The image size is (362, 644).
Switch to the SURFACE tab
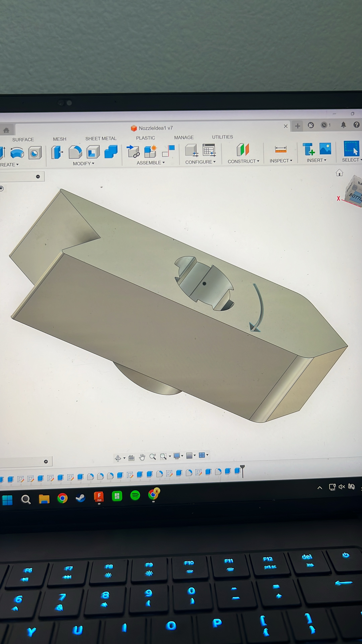click(23, 140)
